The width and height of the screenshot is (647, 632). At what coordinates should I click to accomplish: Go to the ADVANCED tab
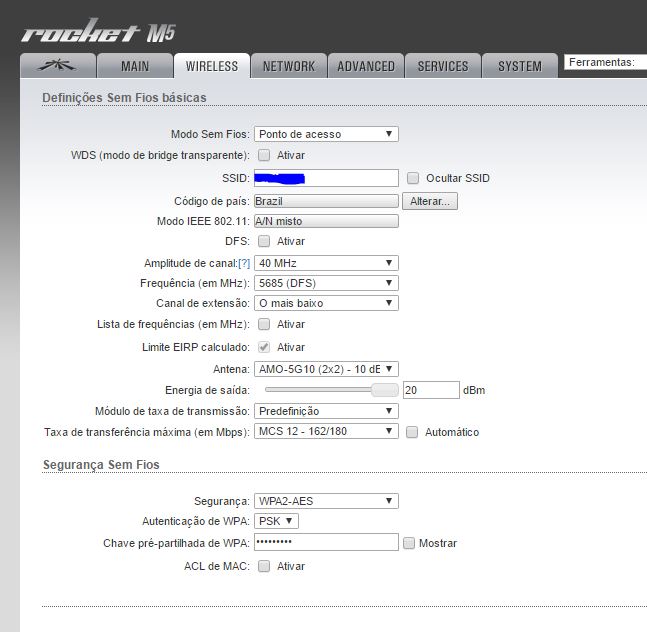[366, 66]
